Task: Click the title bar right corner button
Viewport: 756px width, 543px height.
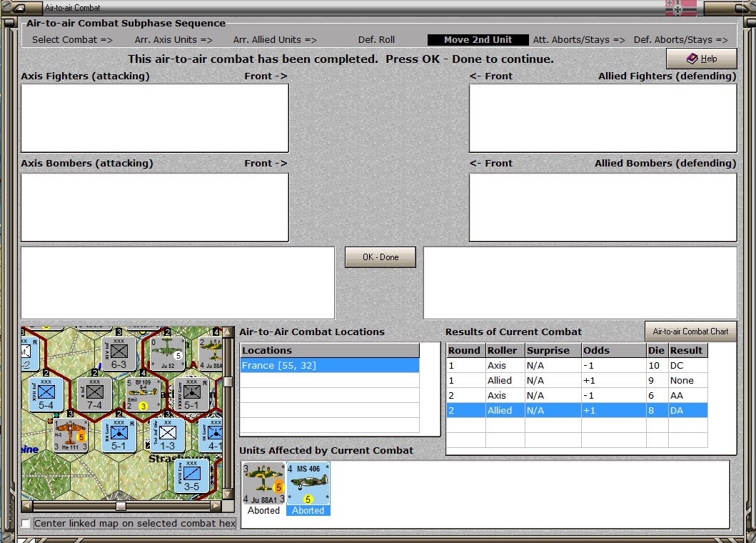Action: tap(742, 8)
